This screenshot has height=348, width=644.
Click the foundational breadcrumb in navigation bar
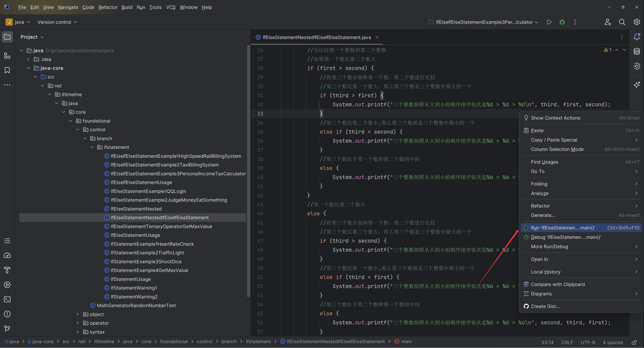click(x=174, y=341)
